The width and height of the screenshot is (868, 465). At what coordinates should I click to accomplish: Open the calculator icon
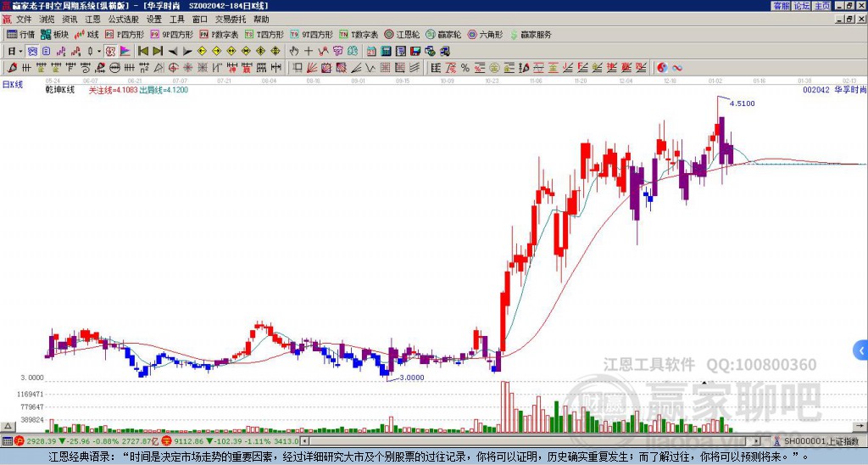387,52
